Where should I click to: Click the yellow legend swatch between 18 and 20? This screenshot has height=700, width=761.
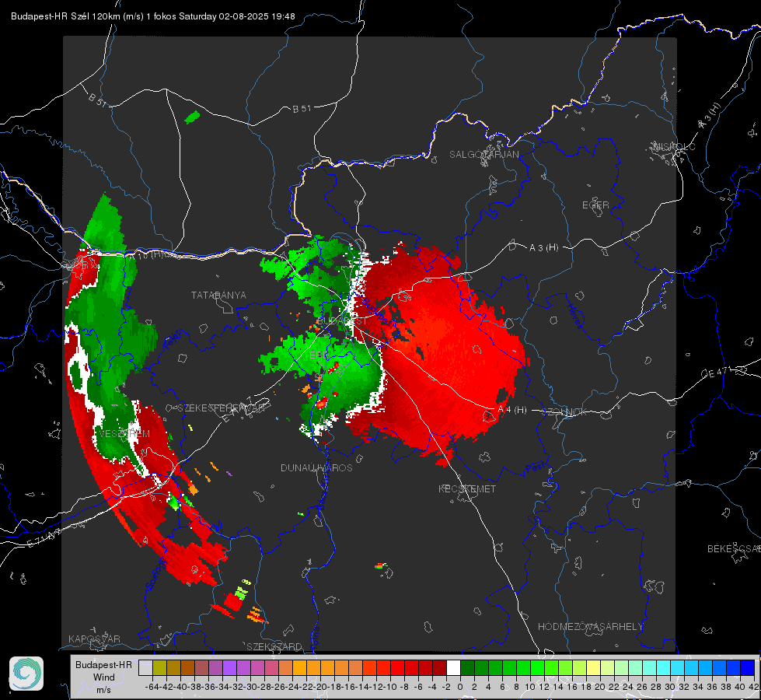tap(594, 667)
